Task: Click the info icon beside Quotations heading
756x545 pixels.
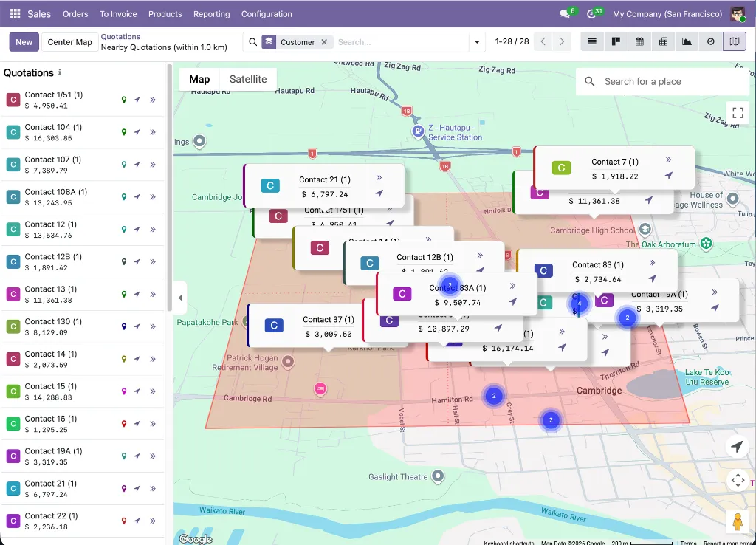Action: pyautogui.click(x=59, y=72)
